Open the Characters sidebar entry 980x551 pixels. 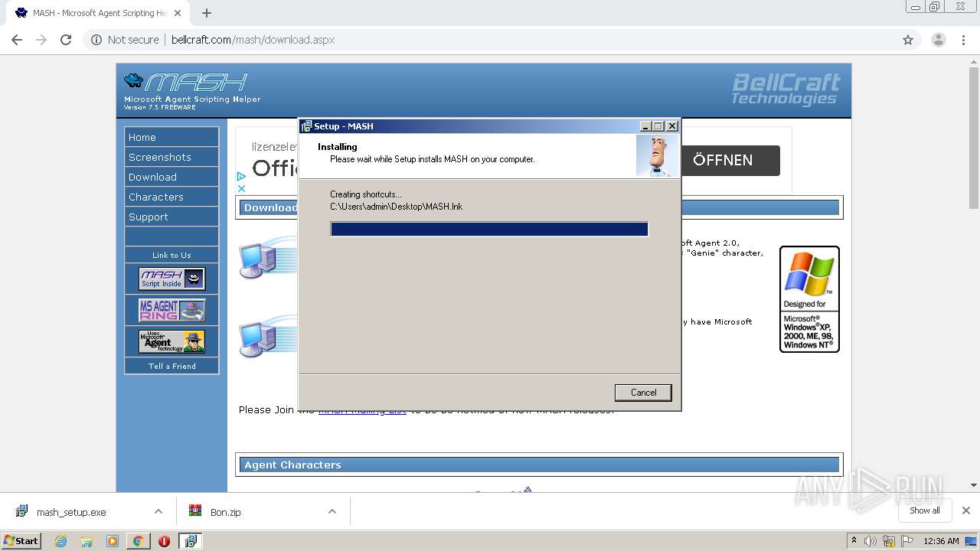coord(171,197)
